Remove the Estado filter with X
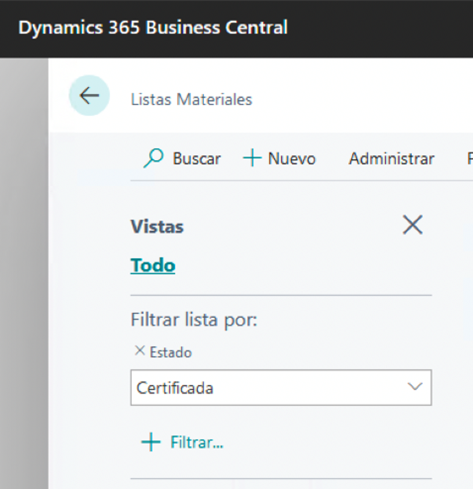Screen dimensions: 473x489 140,351
